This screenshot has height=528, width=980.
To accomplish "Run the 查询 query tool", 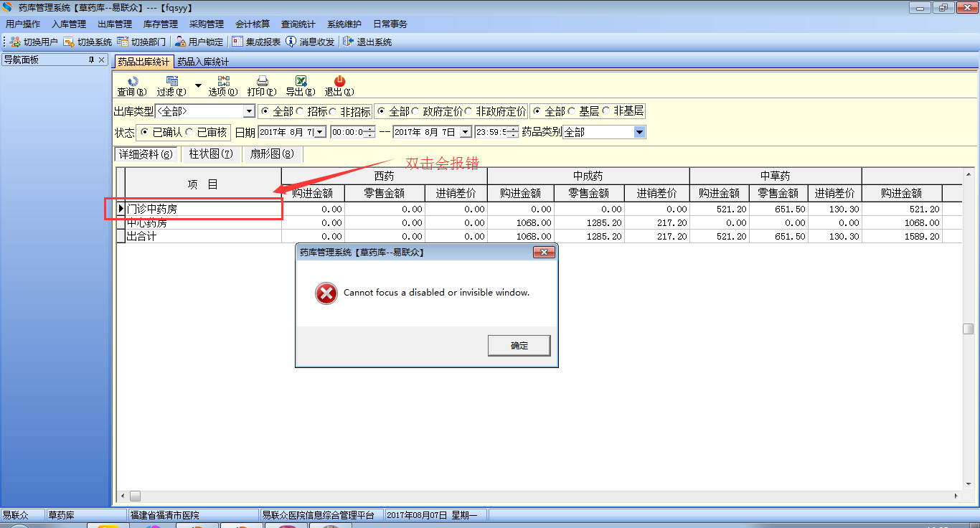I will (x=132, y=86).
